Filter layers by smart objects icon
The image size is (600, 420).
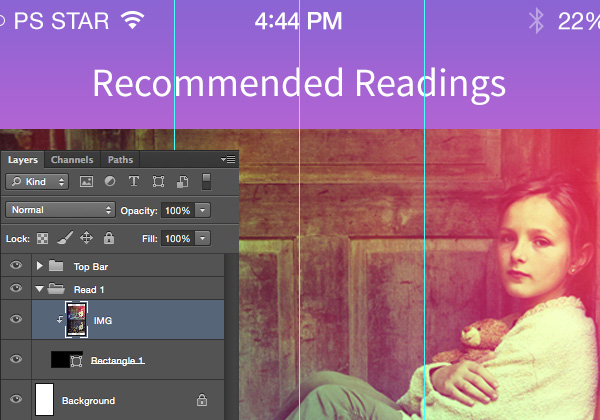click(183, 181)
